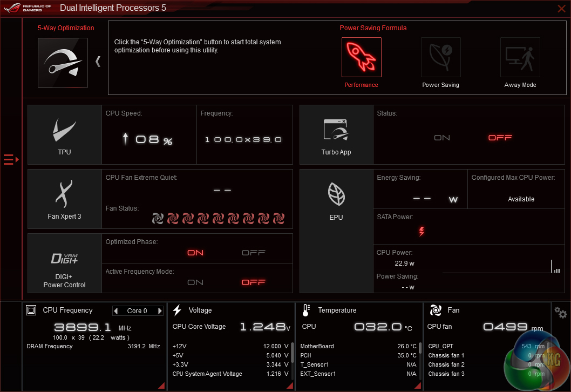This screenshot has width=571, height=392.
Task: Open DIGI+ Power Control
Action: [64, 263]
